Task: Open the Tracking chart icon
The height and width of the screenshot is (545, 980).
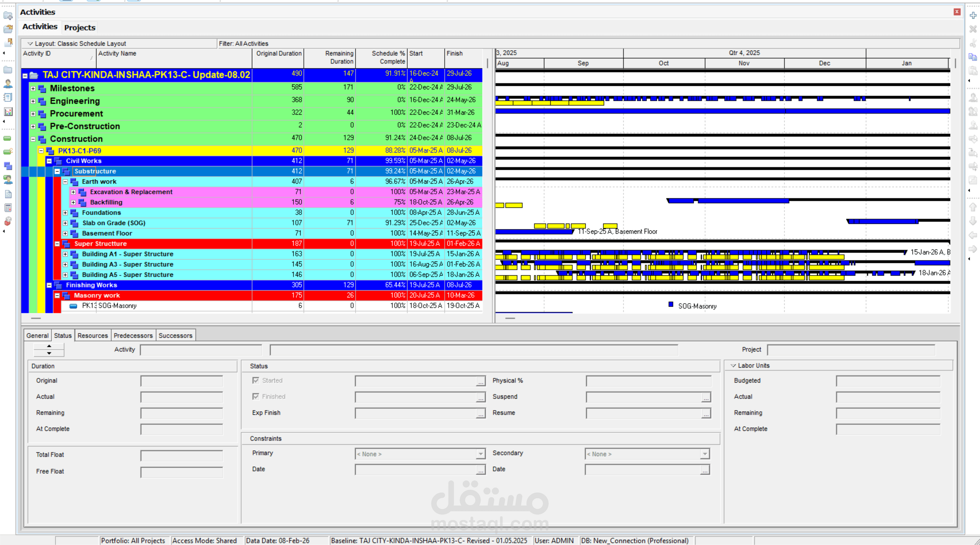Action: tap(8, 112)
